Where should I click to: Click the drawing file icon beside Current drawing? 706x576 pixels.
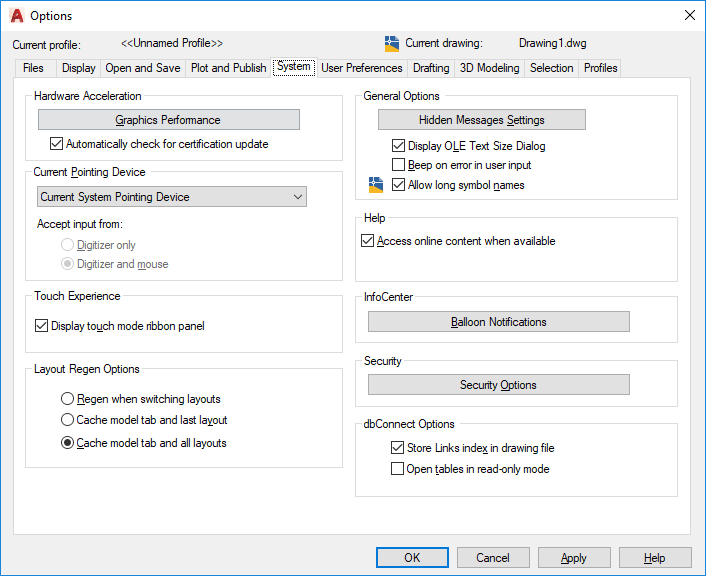click(x=392, y=43)
